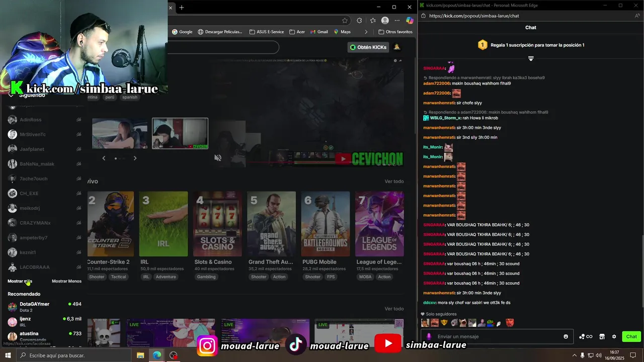Unmute the featured stream player
Image resolution: width=644 pixels, height=362 pixels.
[x=218, y=158]
